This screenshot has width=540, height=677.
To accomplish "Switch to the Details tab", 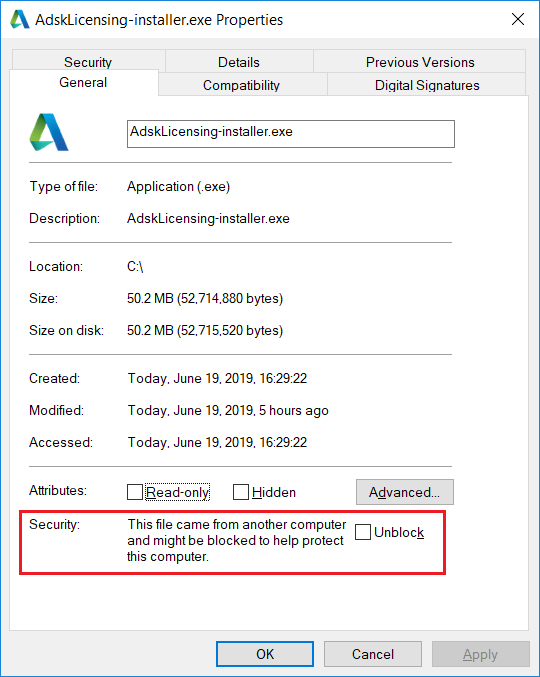I will click(239, 61).
